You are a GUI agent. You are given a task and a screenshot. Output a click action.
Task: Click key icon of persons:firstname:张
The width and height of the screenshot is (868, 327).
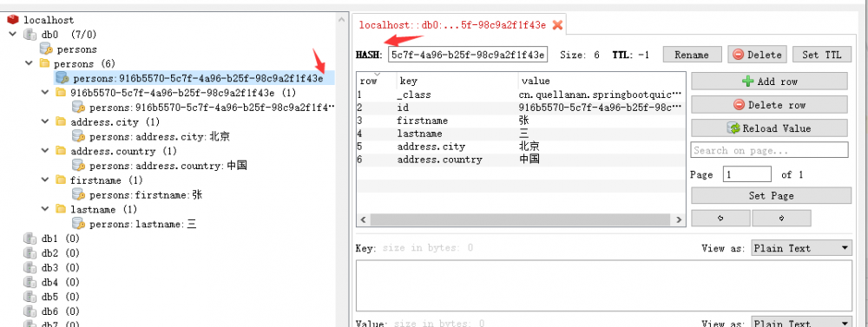(79, 195)
